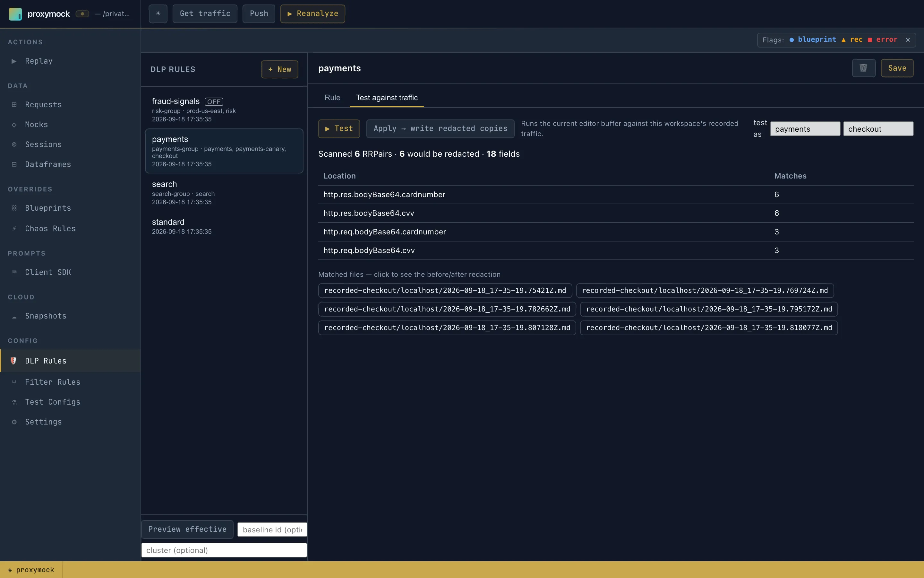Click the Blueprints icon

[x=14, y=208]
